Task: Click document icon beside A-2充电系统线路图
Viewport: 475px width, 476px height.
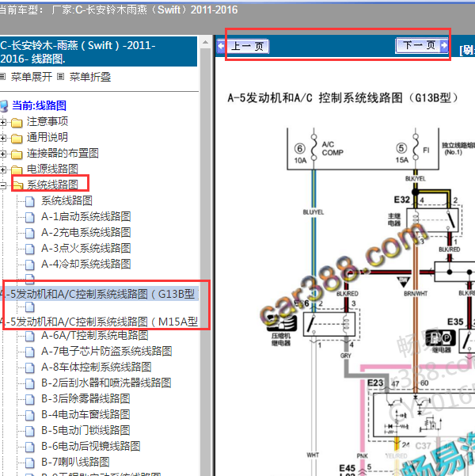Action: (30, 233)
